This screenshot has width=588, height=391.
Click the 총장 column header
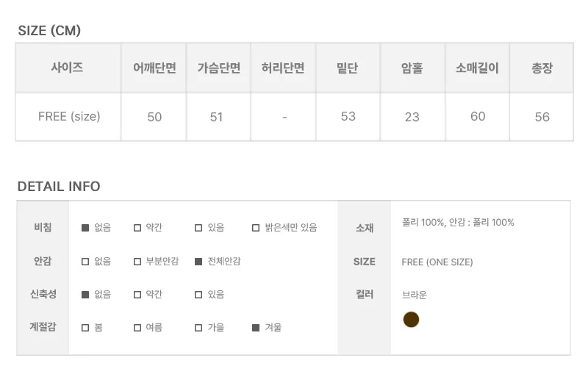click(542, 68)
